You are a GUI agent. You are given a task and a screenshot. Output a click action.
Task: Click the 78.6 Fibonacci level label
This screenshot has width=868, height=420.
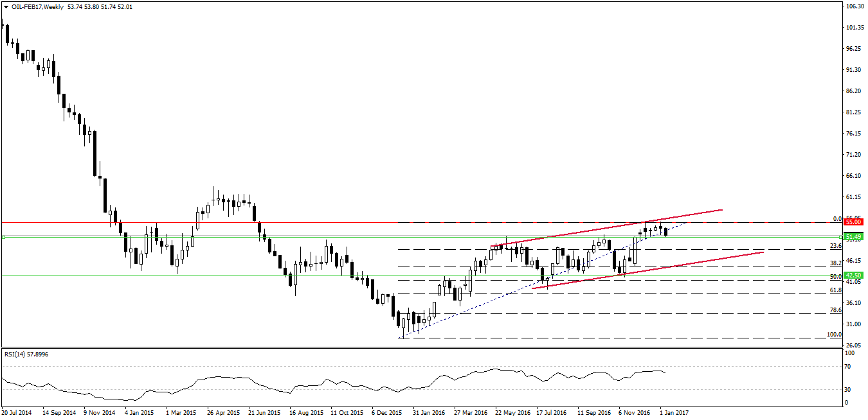(x=836, y=310)
